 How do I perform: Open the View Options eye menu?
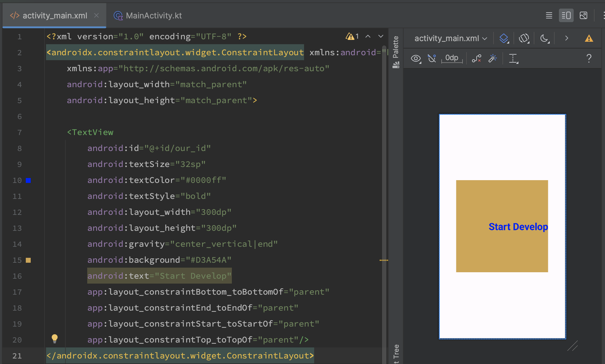416,58
